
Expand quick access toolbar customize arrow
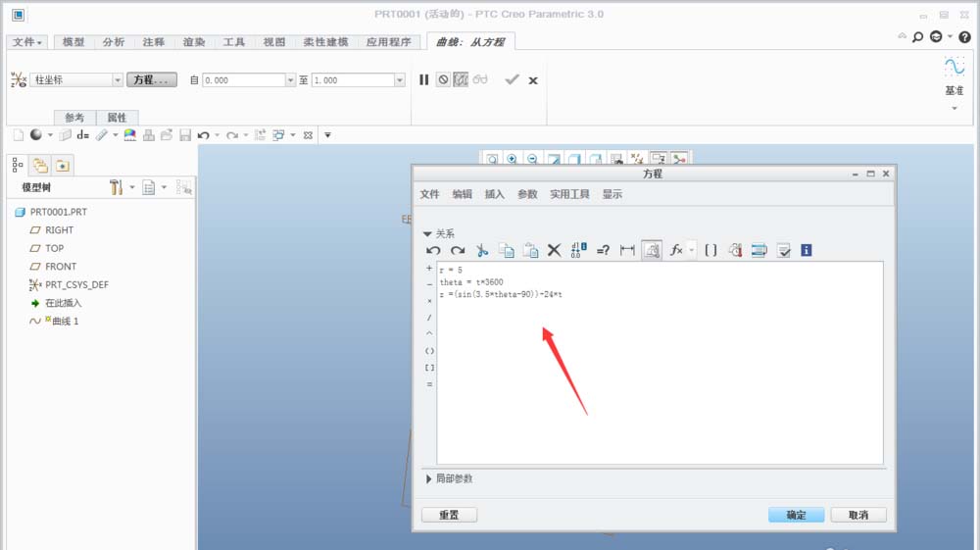327,135
